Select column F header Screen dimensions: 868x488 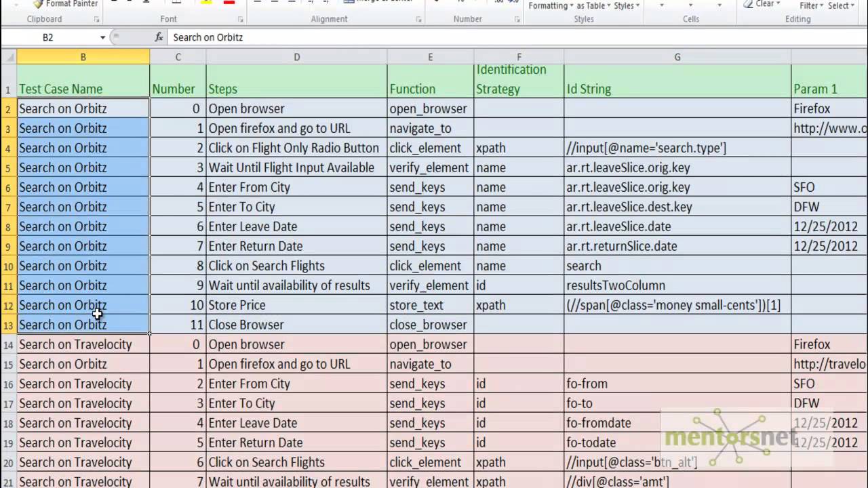519,57
